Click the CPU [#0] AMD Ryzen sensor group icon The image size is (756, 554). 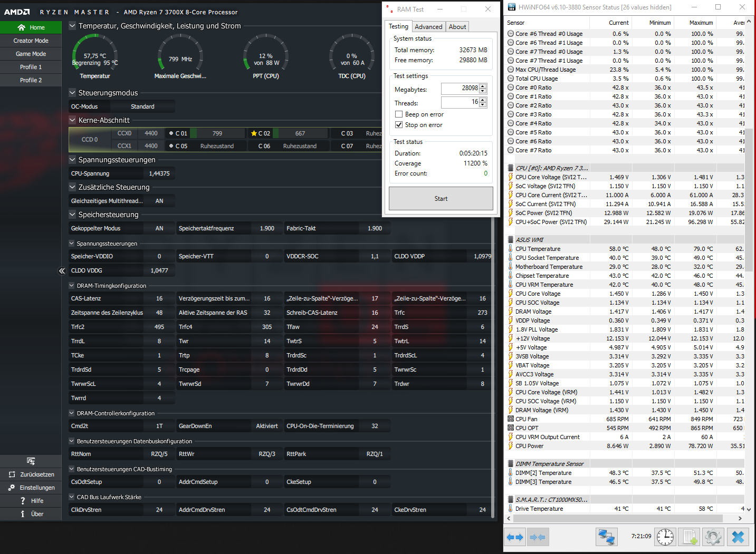pyautogui.click(x=511, y=168)
